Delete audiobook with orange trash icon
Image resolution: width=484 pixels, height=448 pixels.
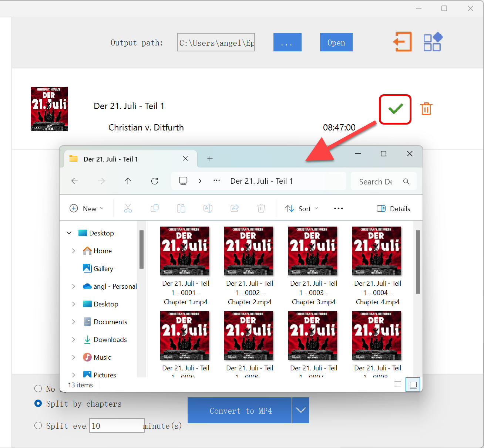pos(426,109)
